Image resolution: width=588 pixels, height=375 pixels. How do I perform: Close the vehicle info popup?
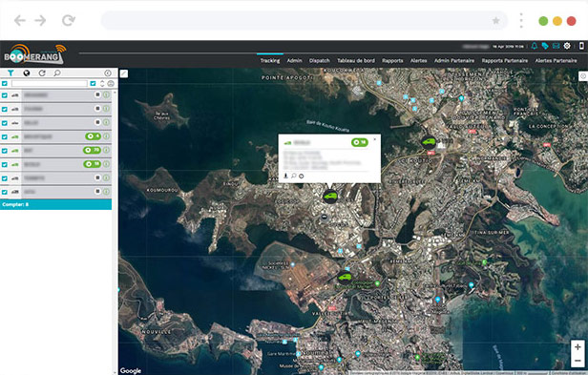pos(374,139)
